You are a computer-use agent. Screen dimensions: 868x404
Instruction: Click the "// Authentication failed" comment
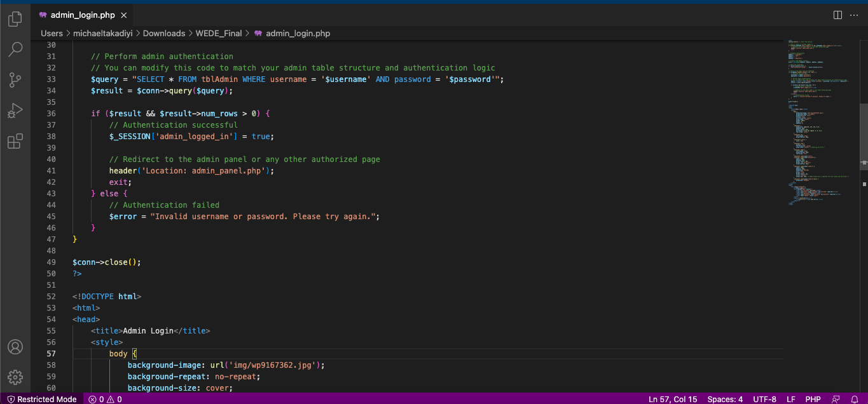(164, 205)
